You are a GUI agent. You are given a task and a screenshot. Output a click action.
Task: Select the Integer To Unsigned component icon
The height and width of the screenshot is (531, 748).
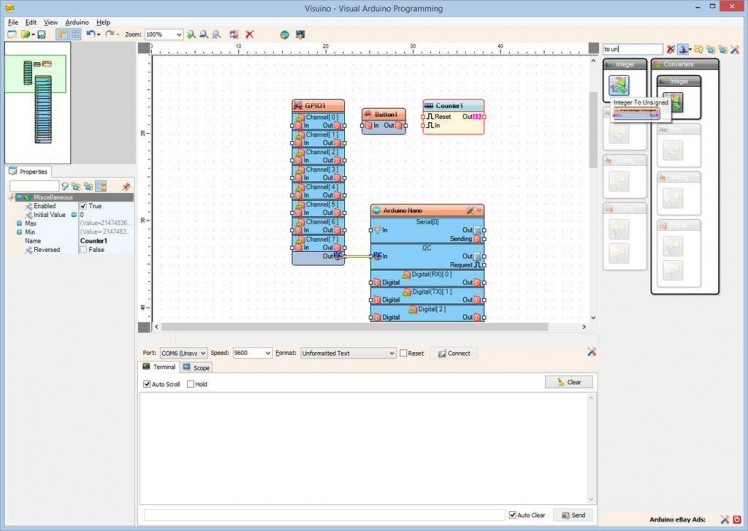(618, 85)
